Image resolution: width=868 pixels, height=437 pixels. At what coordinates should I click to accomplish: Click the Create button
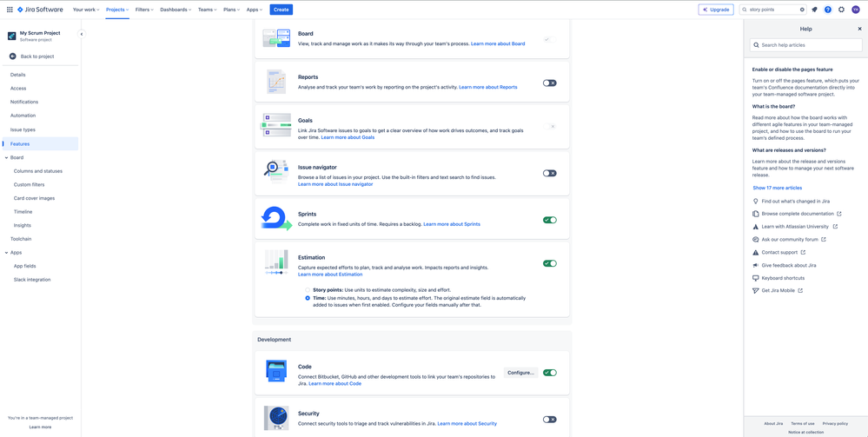coord(282,10)
